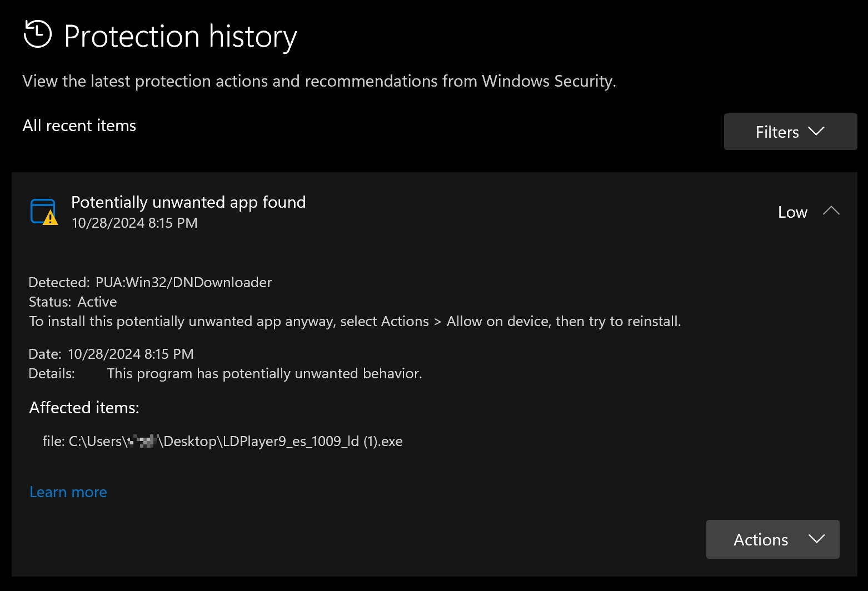
Task: Select the All recent items heading
Action: click(79, 126)
